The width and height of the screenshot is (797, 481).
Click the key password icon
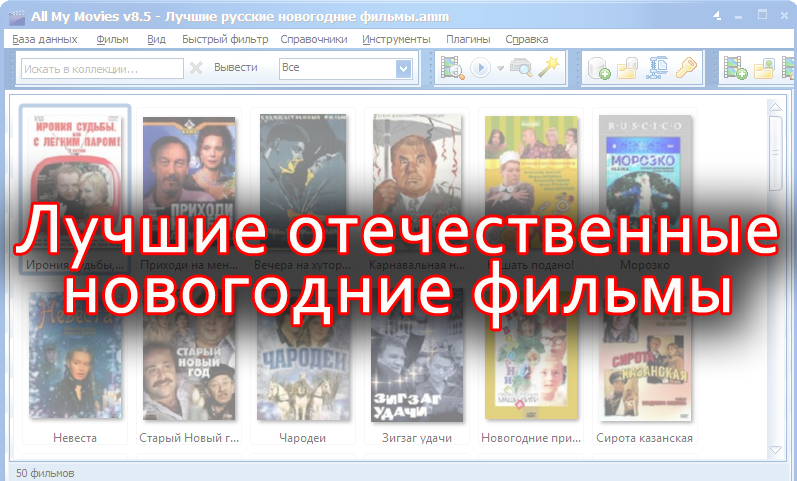(686, 68)
